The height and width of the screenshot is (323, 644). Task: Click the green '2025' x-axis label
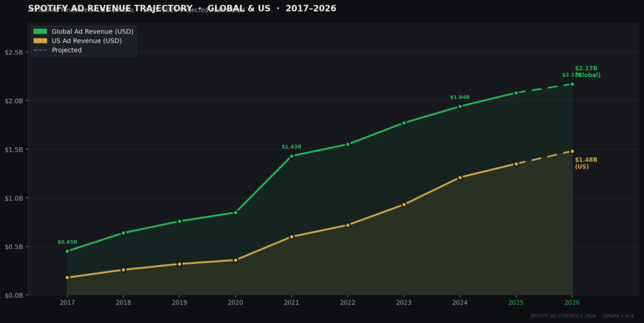pyautogui.click(x=516, y=302)
